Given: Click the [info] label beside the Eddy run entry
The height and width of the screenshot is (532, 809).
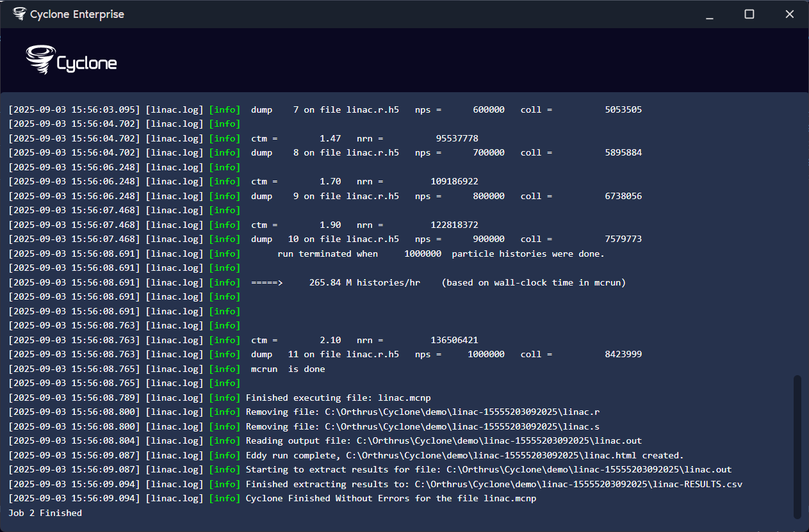Looking at the screenshot, I should click(x=225, y=455).
